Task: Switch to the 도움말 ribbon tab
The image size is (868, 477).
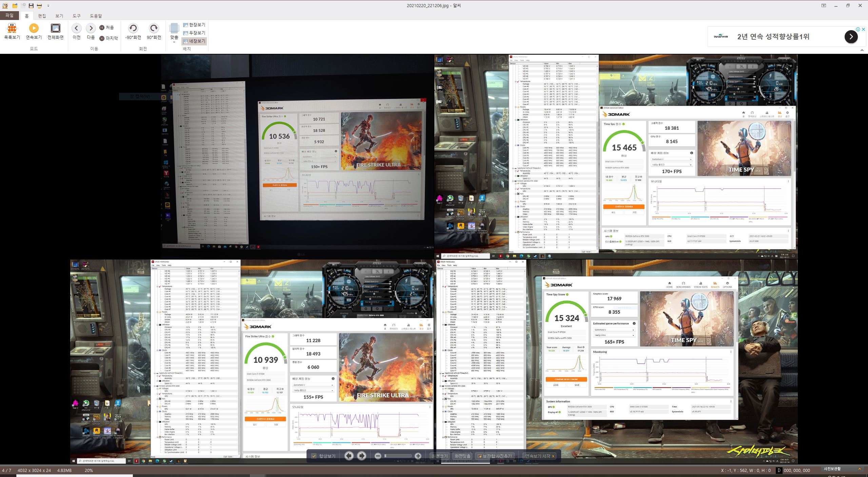Action: coord(96,16)
